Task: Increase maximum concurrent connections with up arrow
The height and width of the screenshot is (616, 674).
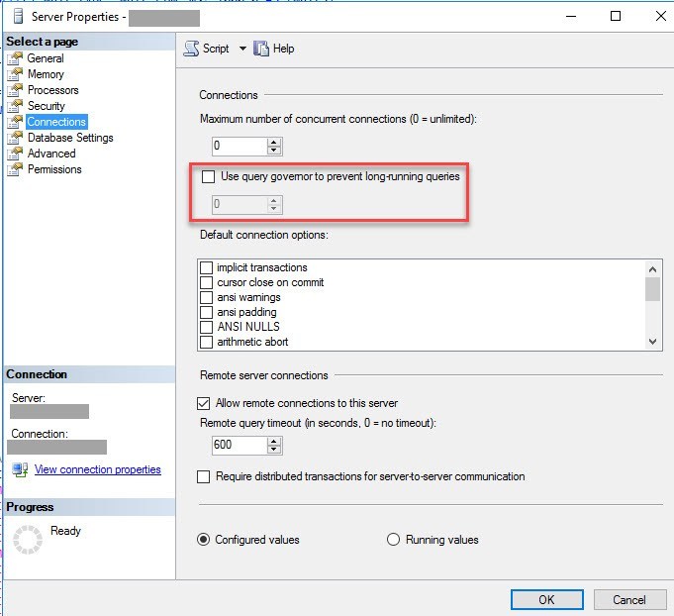Action: coord(274,142)
